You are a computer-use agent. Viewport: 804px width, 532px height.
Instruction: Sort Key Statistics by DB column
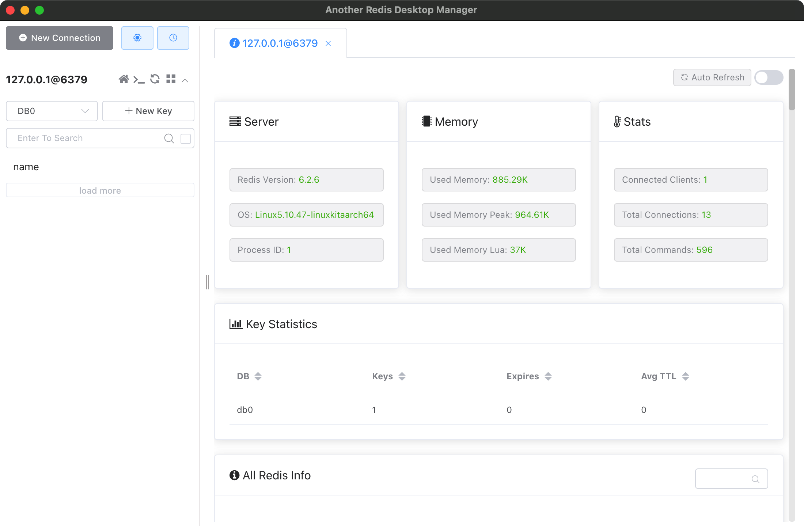[258, 376]
